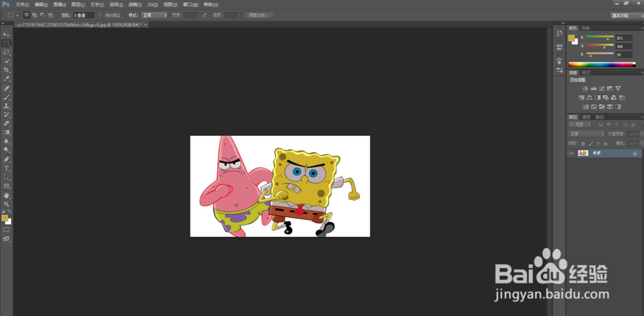Viewport: 644px width, 316px height.
Task: Click the 调整边缘 Refine Edge button
Action: 259,15
